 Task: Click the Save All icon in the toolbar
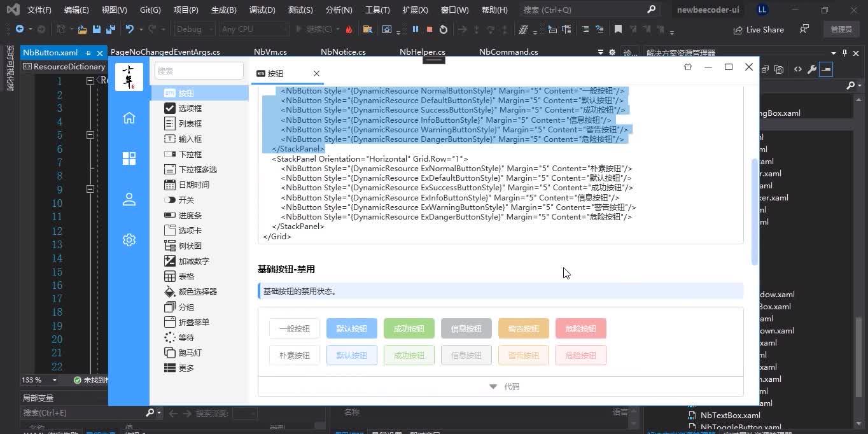pyautogui.click(x=109, y=29)
